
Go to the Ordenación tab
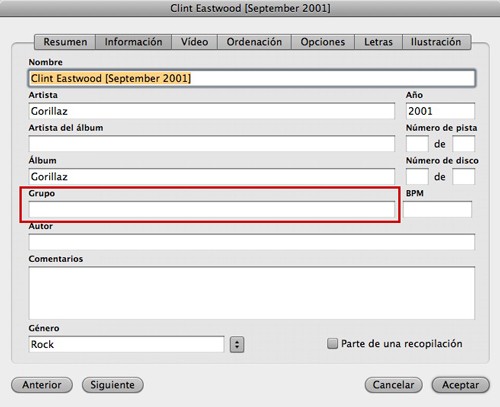(254, 42)
